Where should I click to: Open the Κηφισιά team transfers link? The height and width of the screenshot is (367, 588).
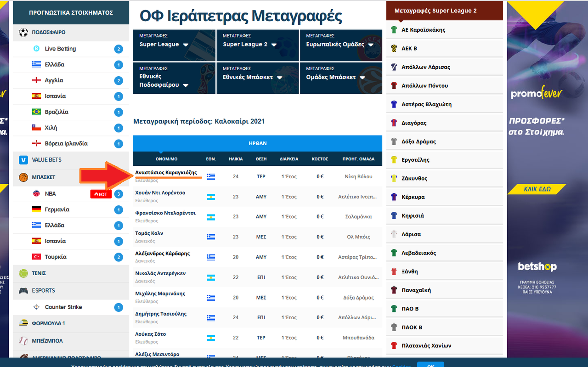(x=413, y=215)
